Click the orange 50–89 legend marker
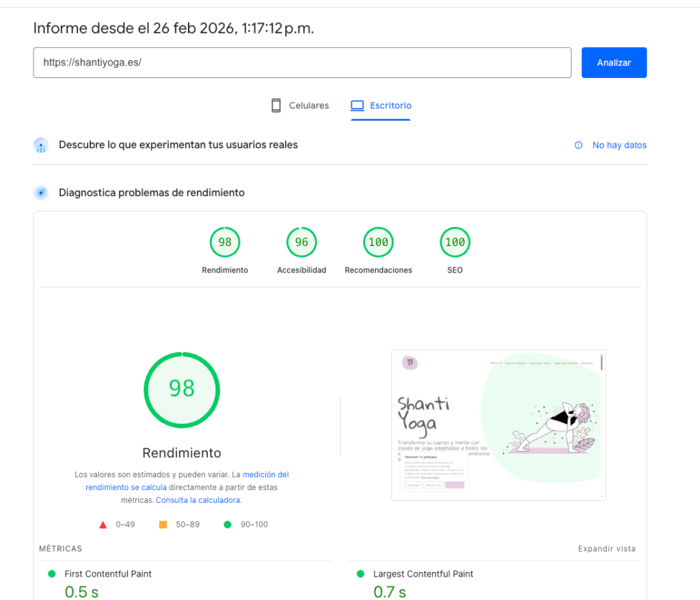The height and width of the screenshot is (600, 700). (162, 524)
